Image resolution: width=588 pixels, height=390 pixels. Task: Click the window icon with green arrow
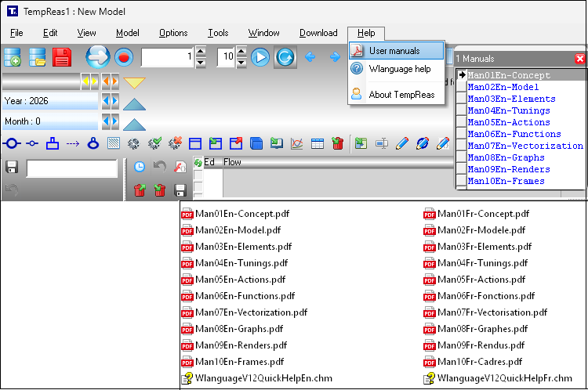(216, 143)
